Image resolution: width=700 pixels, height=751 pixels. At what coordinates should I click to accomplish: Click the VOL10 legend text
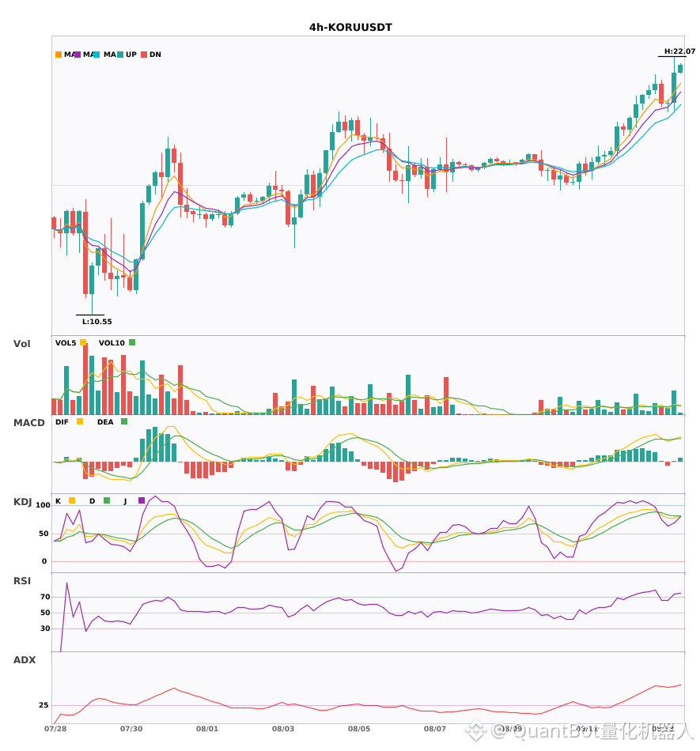pos(112,343)
